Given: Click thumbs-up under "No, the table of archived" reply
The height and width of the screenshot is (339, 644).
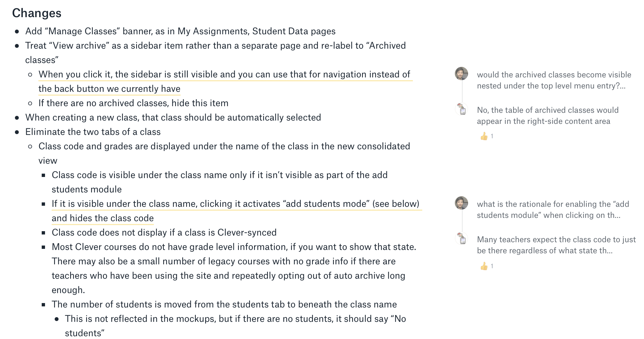Looking at the screenshot, I should coord(484,136).
